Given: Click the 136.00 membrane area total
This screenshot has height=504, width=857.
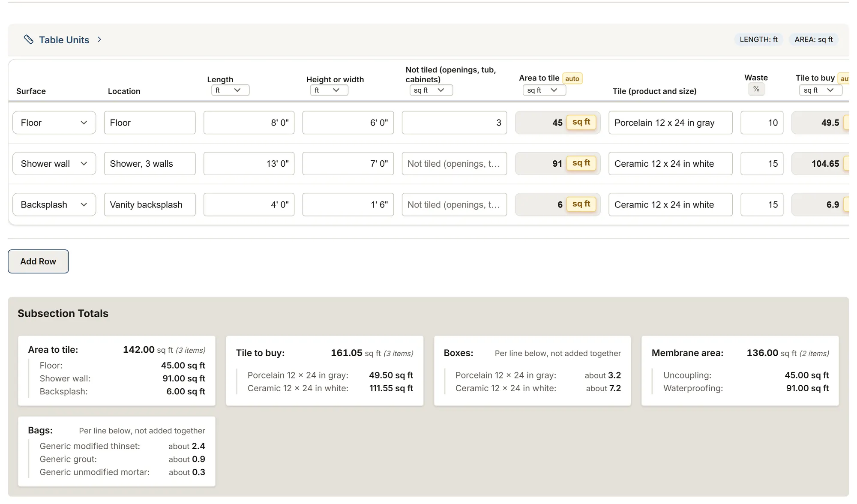Looking at the screenshot, I should tap(762, 353).
